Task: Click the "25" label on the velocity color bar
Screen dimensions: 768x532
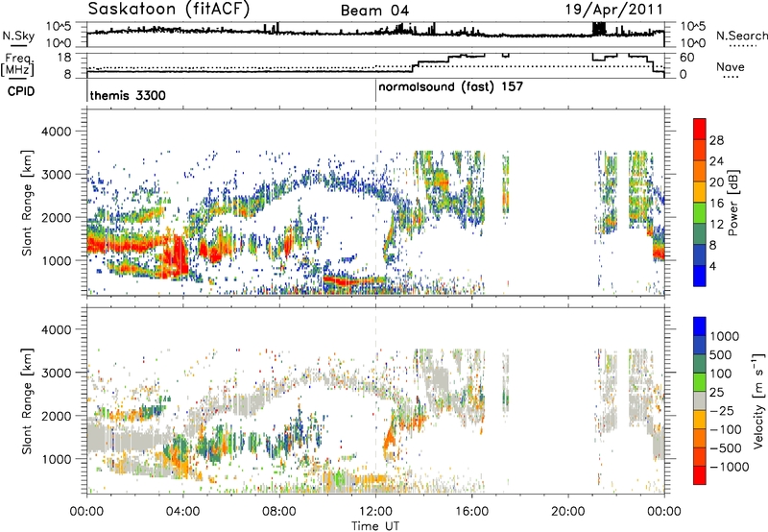Action: 717,392
